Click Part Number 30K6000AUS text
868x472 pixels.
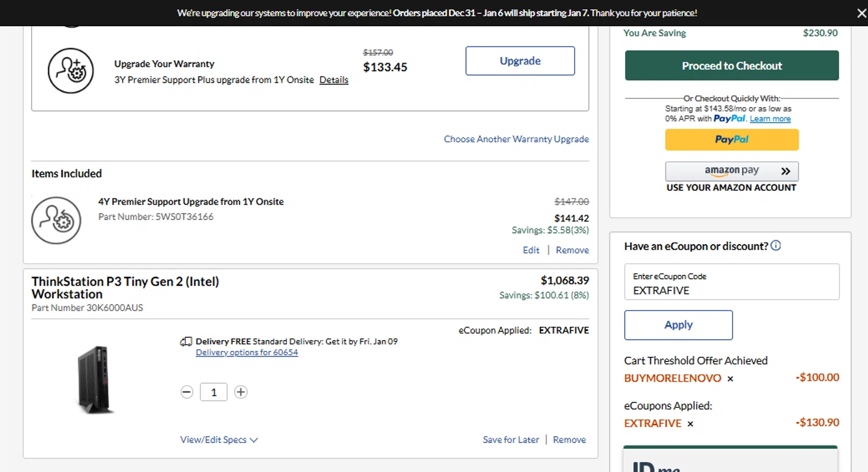tap(87, 308)
